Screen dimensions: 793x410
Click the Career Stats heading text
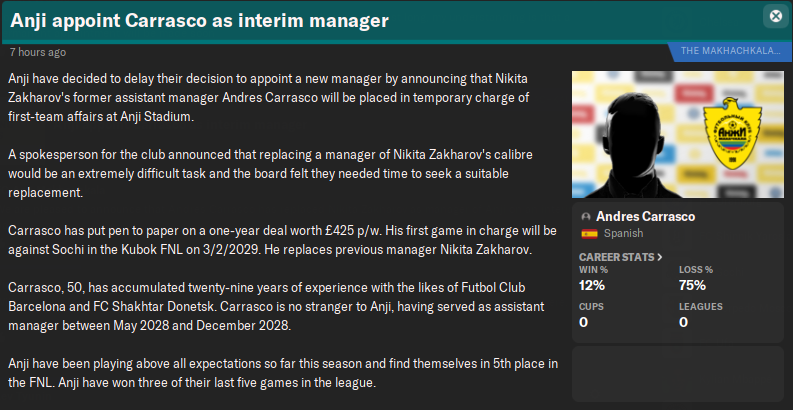(x=615, y=257)
